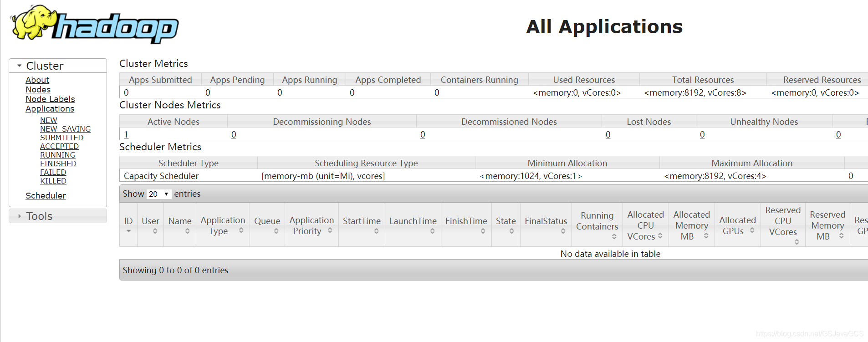868x342 pixels.
Task: Filter applications by ACCEPTED state
Action: [x=59, y=146]
